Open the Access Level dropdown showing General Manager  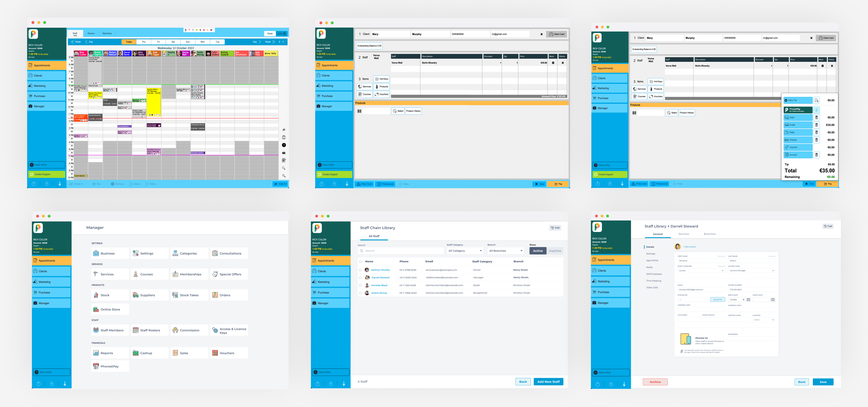point(752,271)
